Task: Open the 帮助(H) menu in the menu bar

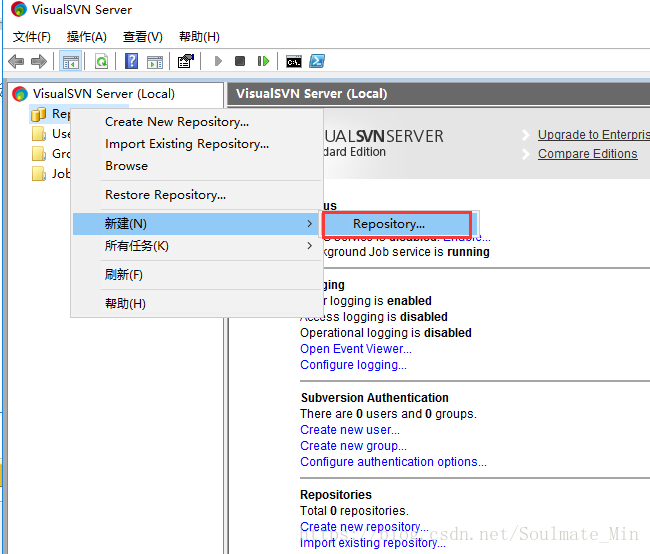Action: [199, 37]
